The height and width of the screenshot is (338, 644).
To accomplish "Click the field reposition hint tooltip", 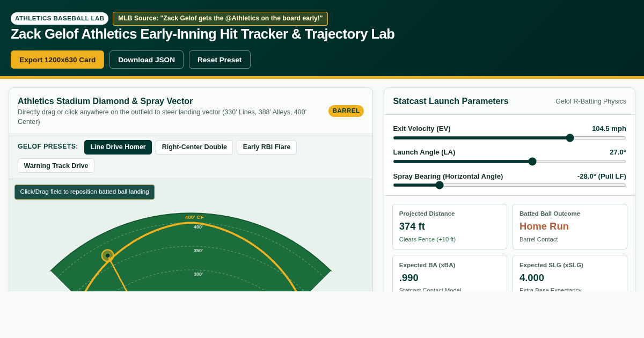I will click(x=84, y=192).
